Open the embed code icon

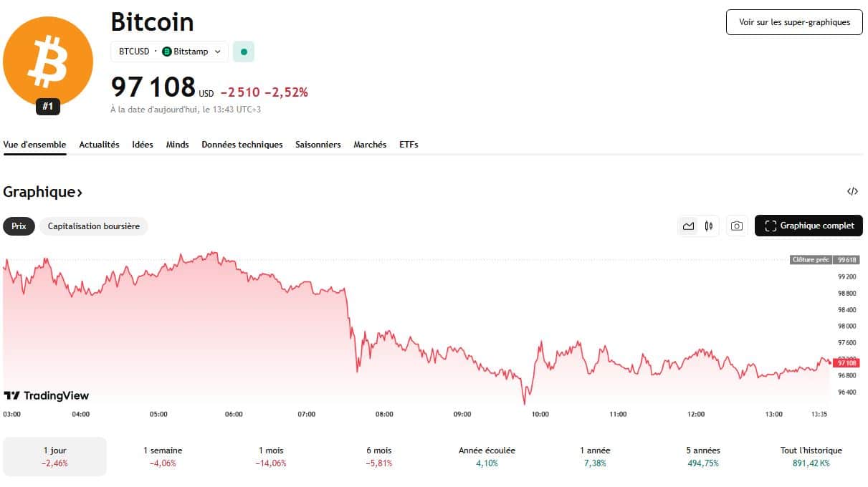852,191
